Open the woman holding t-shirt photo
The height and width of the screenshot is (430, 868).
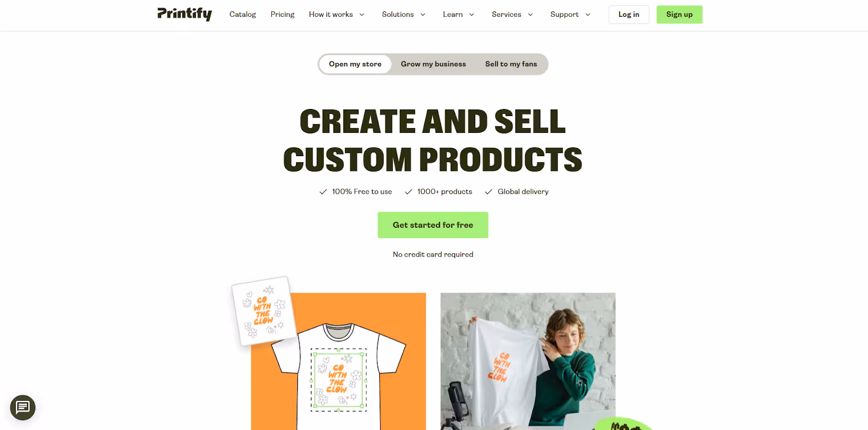pyautogui.click(x=528, y=361)
